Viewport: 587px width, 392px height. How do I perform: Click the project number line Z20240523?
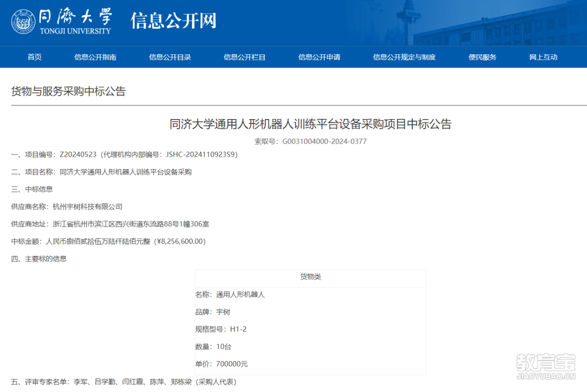pyautogui.click(x=124, y=154)
